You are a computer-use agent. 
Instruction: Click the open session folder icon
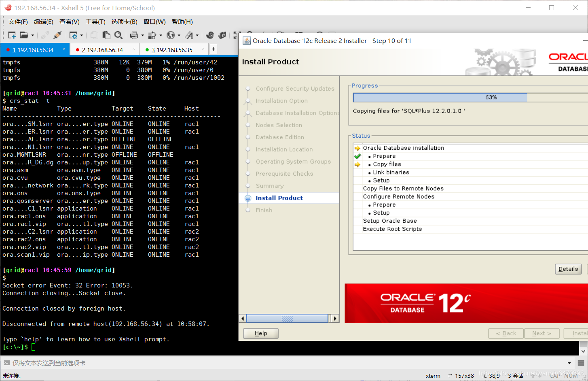coord(24,35)
